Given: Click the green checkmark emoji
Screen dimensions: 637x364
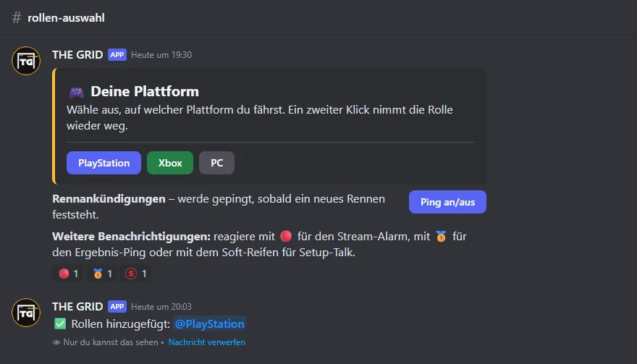Looking at the screenshot, I should 60,323.
